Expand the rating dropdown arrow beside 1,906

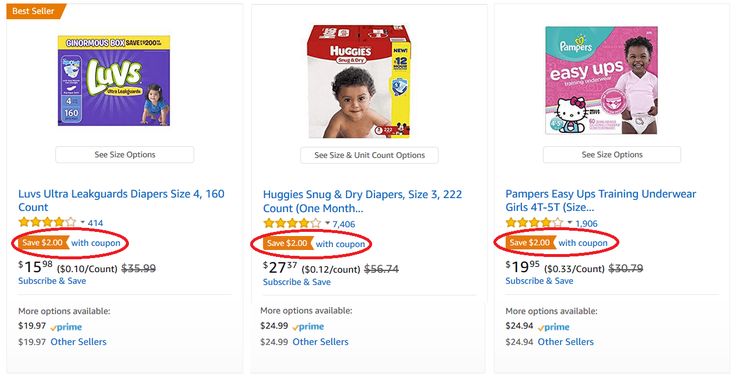570,223
